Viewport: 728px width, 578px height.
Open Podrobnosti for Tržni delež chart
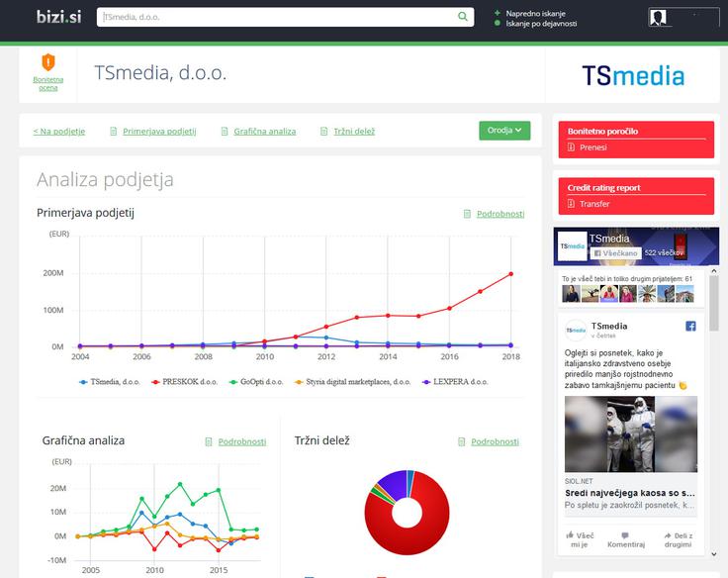[495, 441]
